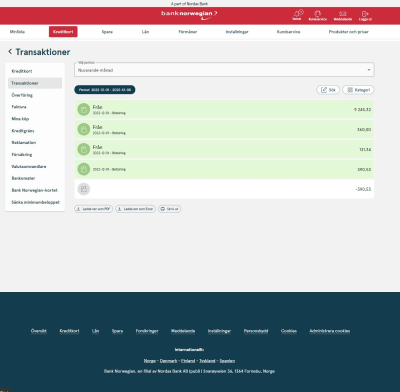
Task: Open the Försäkringar footer link
Action: tap(147, 331)
